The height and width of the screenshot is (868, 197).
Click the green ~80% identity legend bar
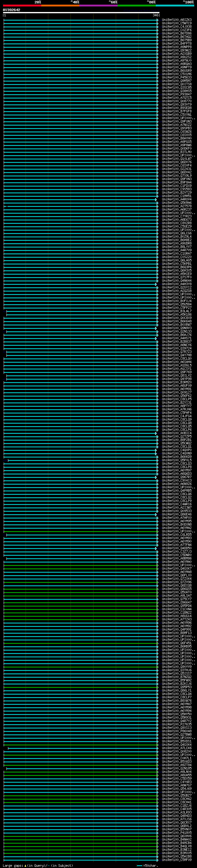[137, 6]
